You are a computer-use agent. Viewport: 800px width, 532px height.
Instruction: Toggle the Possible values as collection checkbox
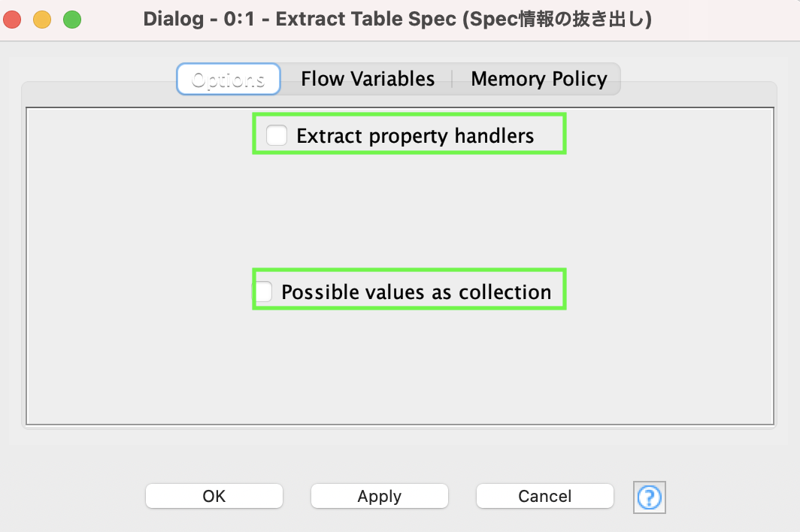pos(262,292)
